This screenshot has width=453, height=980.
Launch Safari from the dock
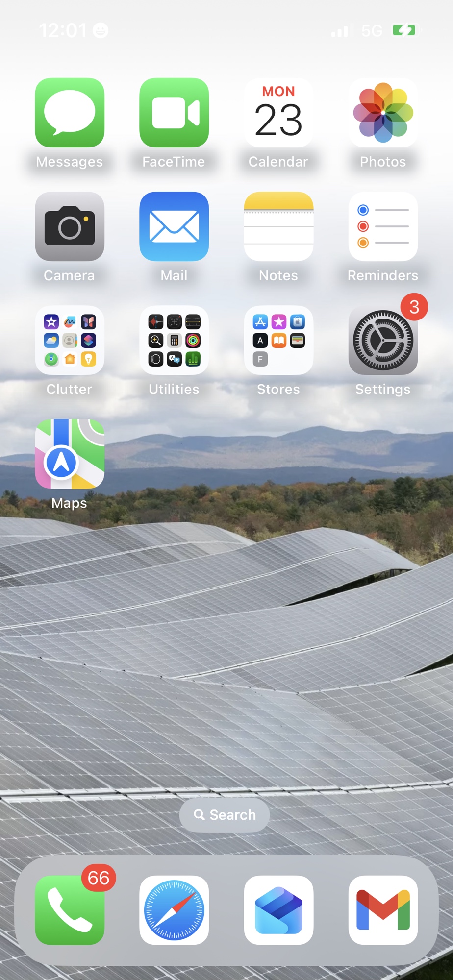point(174,910)
